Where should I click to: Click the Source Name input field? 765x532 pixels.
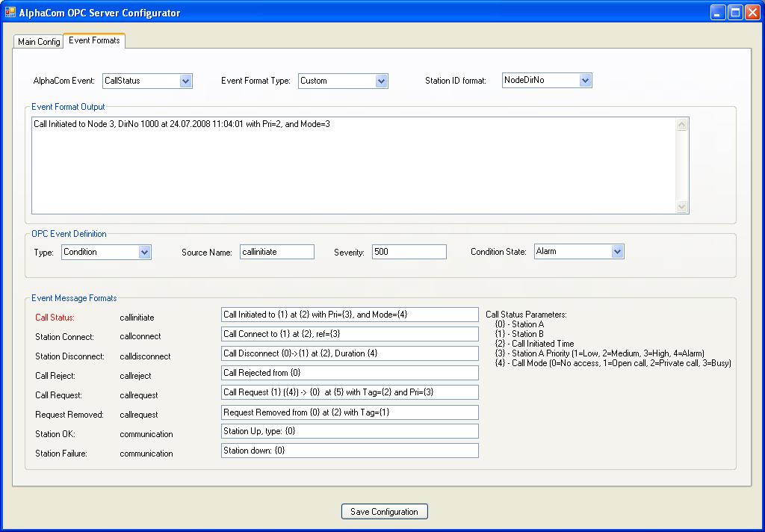point(276,253)
